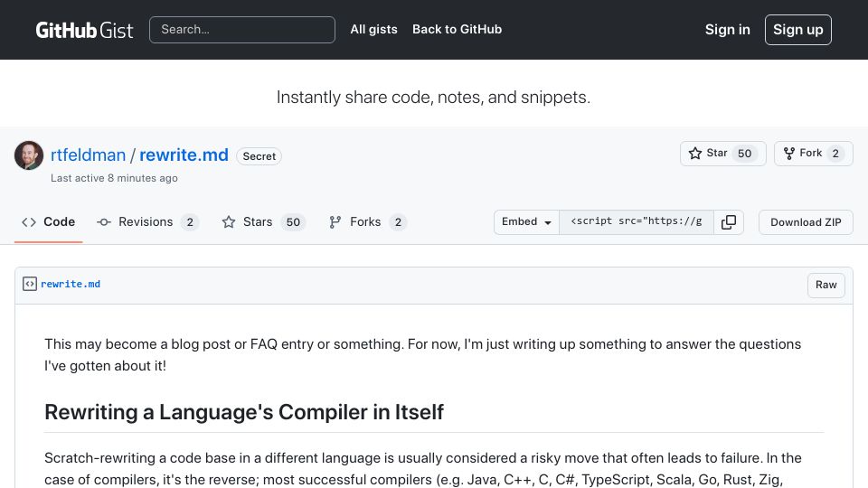Click the 'Instantly share code, notes, and snippets.' tagline
Screen dimensions: 868x488
pyautogui.click(x=433, y=98)
